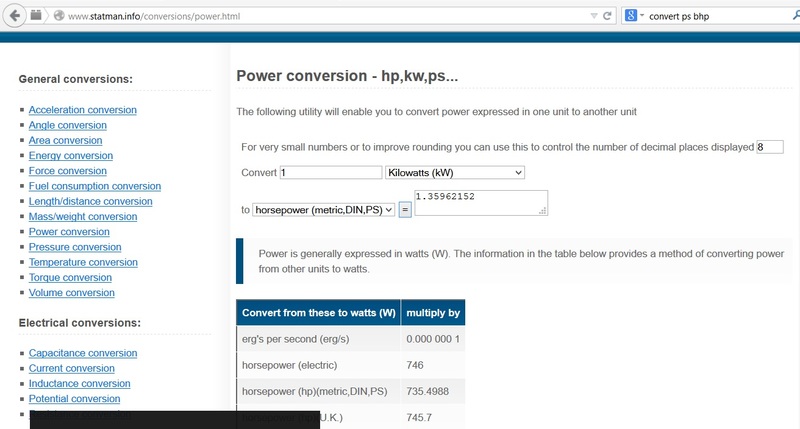Open the Current conversion link
Viewport: 800px width, 429px height.
pos(71,368)
